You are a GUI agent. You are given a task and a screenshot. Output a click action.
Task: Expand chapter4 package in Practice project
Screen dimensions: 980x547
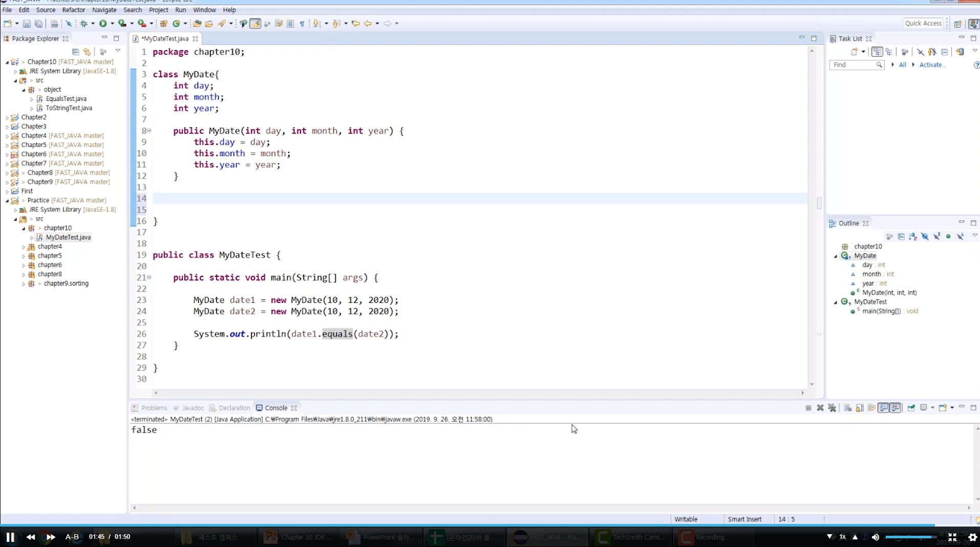(x=24, y=247)
